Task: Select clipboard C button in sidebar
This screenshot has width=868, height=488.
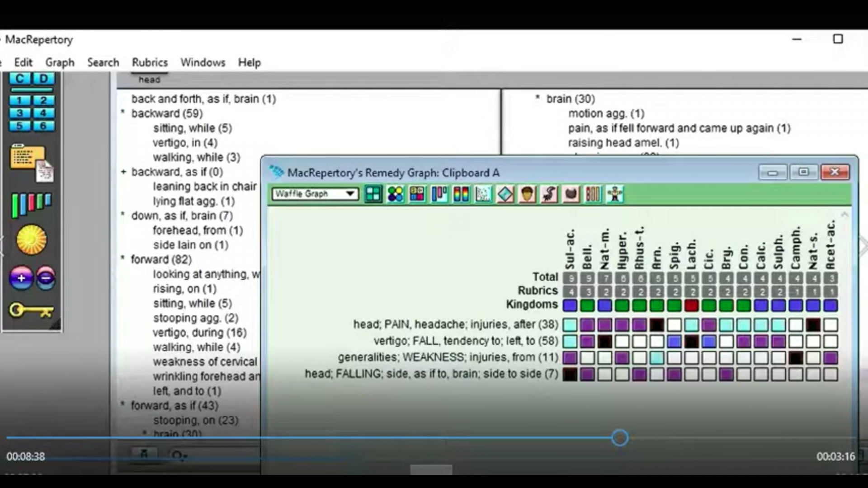Action: tap(19, 79)
